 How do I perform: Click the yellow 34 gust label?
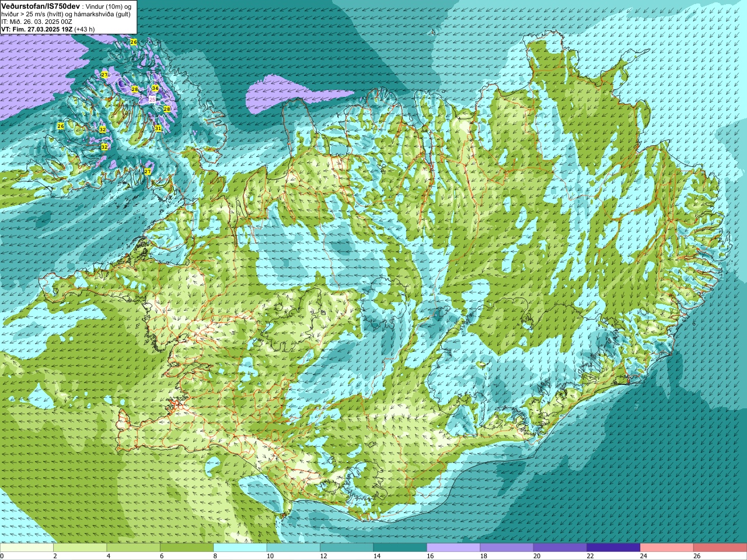pyautogui.click(x=155, y=88)
